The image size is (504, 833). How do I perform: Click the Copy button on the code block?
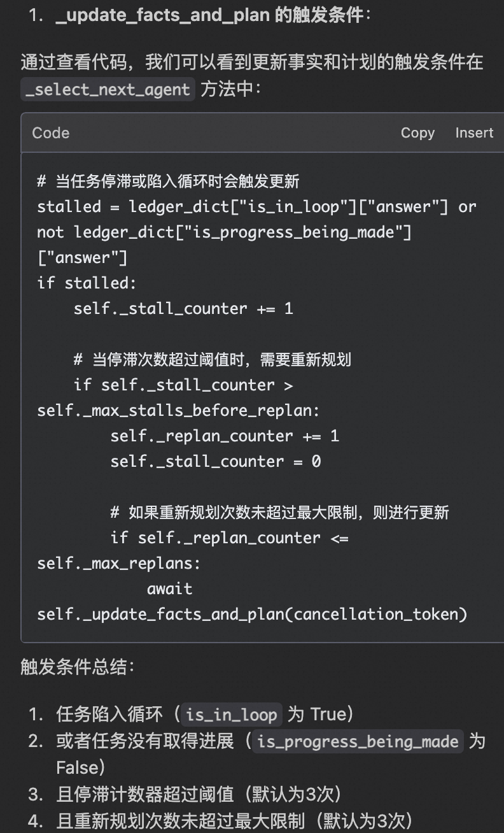pos(417,132)
